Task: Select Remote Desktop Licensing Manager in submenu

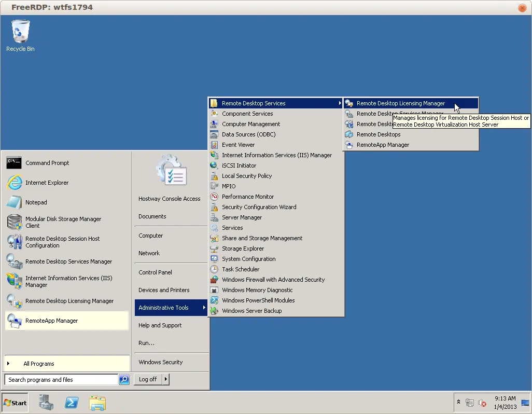Action: [x=400, y=103]
